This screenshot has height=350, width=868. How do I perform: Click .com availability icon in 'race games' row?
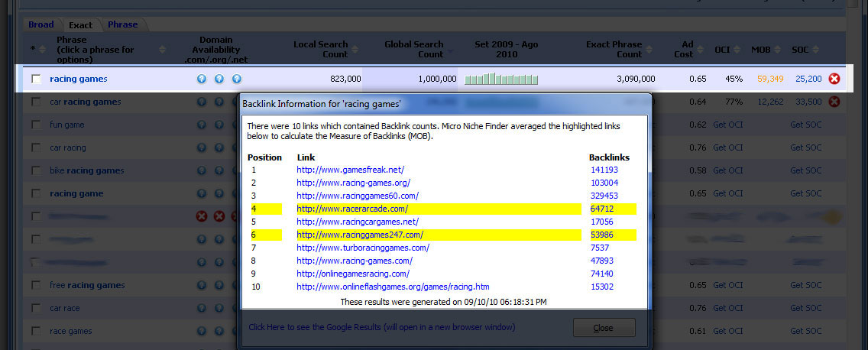point(202,331)
